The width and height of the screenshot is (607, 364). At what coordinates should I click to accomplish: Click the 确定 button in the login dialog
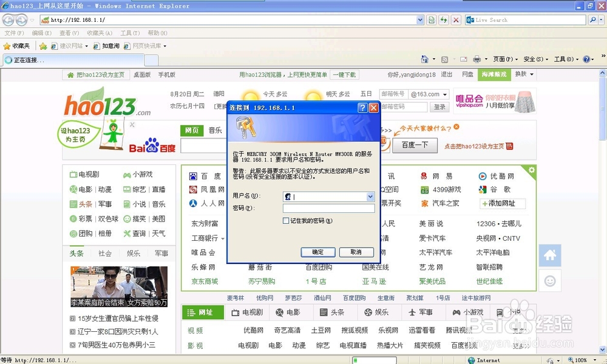[x=317, y=252]
